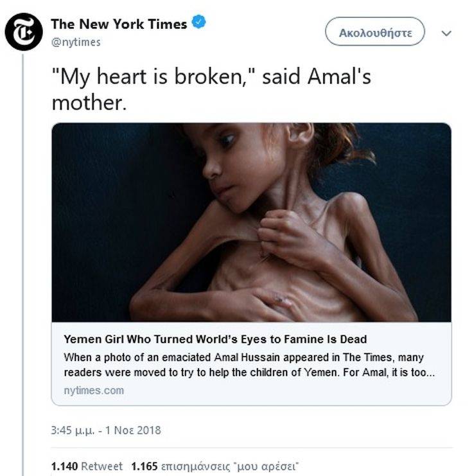The image size is (472, 476).
Task: Open the nytimes.com domain link
Action: [x=94, y=390]
